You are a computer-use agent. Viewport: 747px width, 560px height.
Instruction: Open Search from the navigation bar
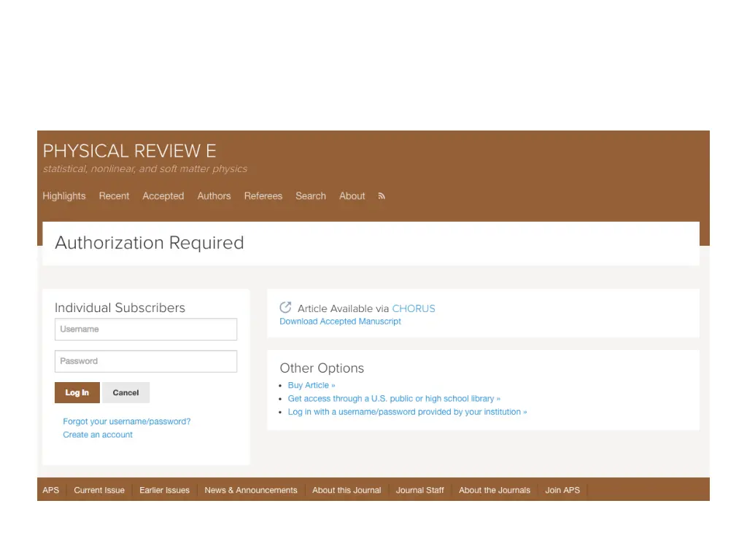[x=311, y=196]
